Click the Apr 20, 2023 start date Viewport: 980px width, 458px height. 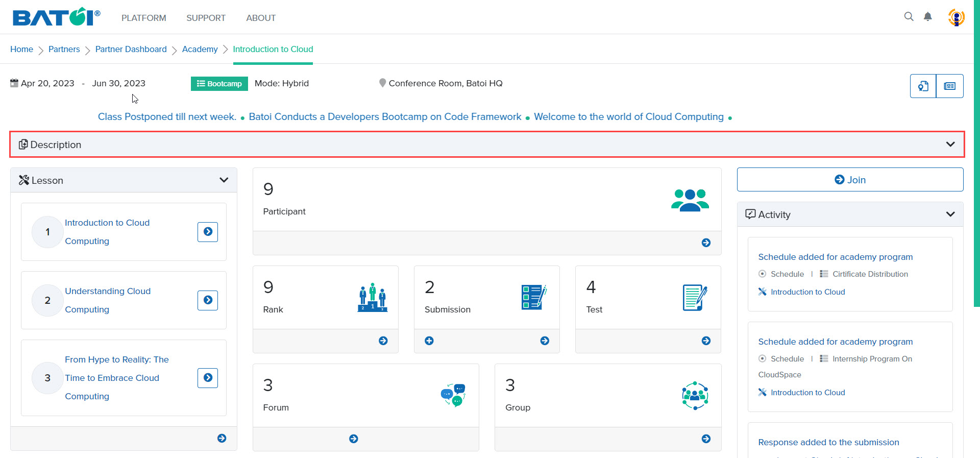pos(47,83)
